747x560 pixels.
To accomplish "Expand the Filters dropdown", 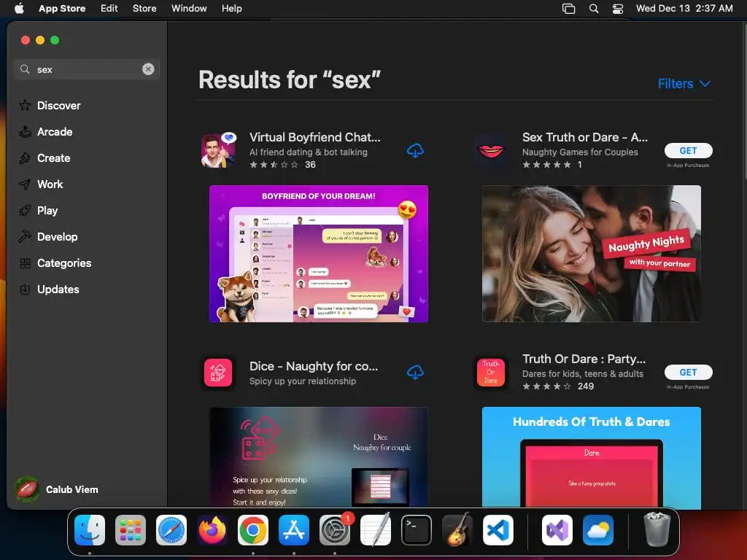I will point(684,84).
